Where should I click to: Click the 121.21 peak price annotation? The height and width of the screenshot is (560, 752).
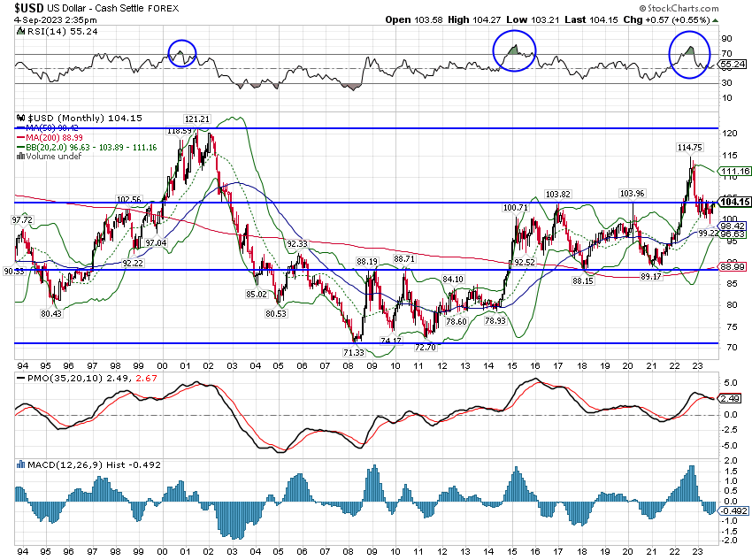tap(196, 119)
